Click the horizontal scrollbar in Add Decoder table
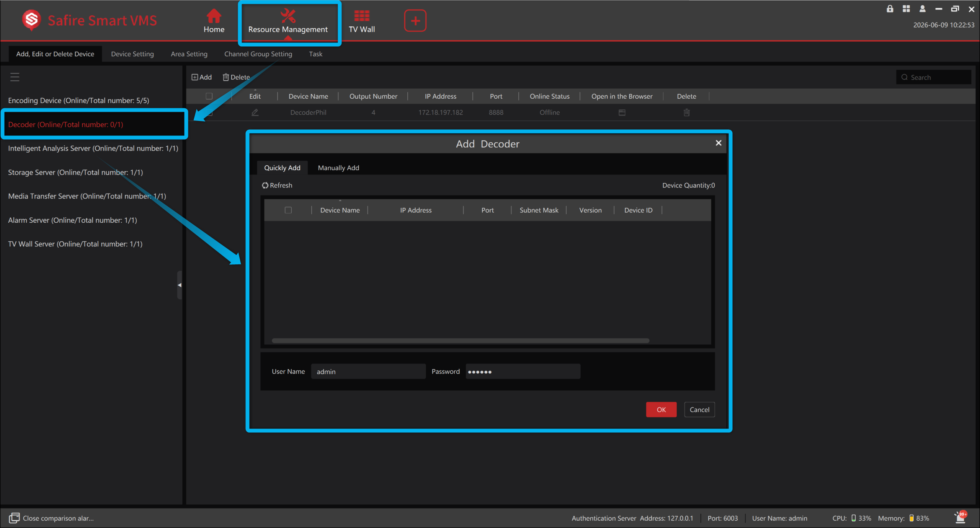The width and height of the screenshot is (980, 528). point(461,341)
